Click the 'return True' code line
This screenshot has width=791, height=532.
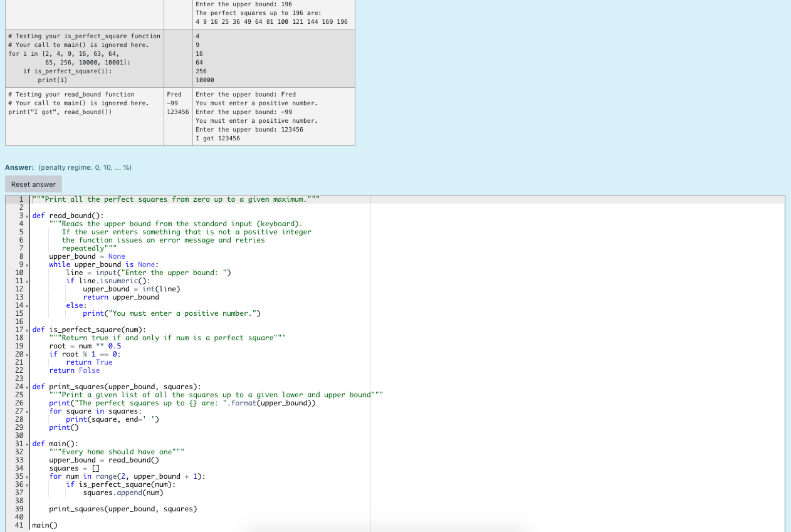[x=90, y=362]
